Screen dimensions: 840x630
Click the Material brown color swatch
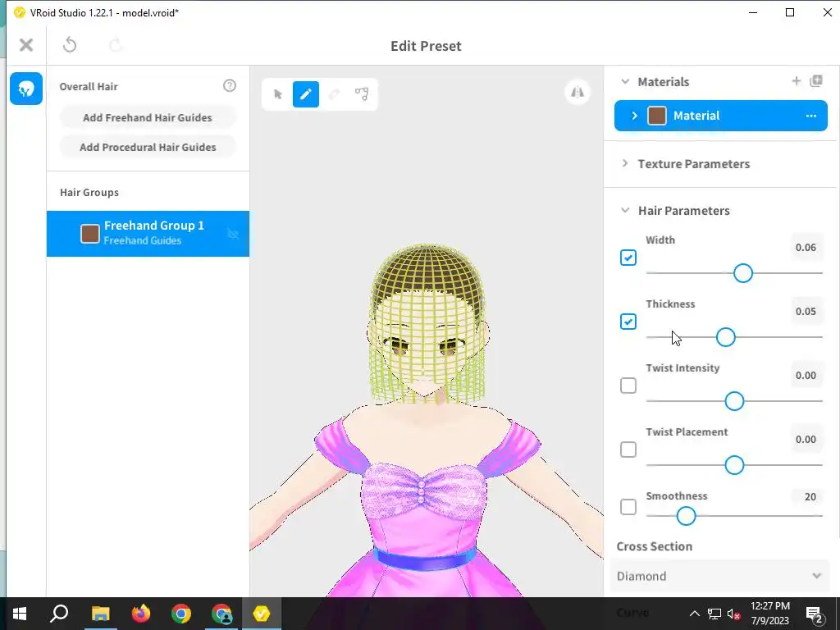(657, 116)
